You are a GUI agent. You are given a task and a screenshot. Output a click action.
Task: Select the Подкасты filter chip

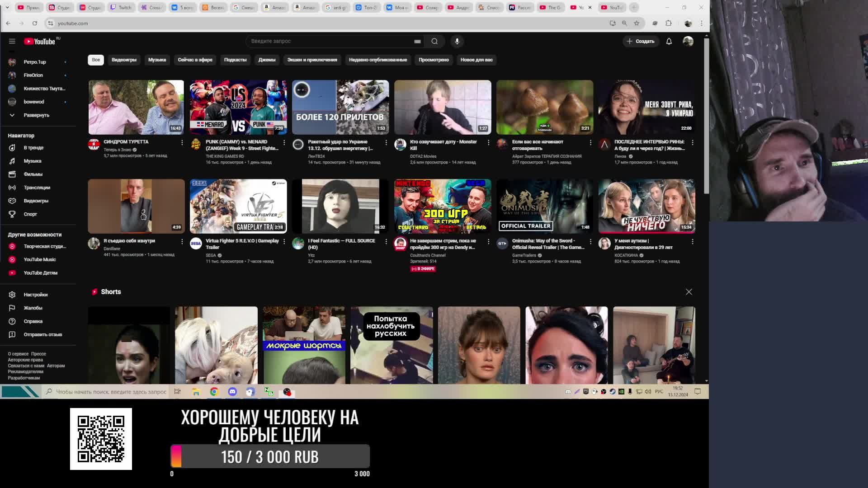(235, 60)
